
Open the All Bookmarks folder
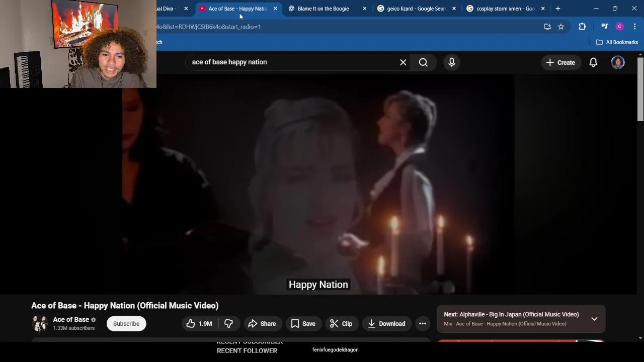click(x=617, y=42)
